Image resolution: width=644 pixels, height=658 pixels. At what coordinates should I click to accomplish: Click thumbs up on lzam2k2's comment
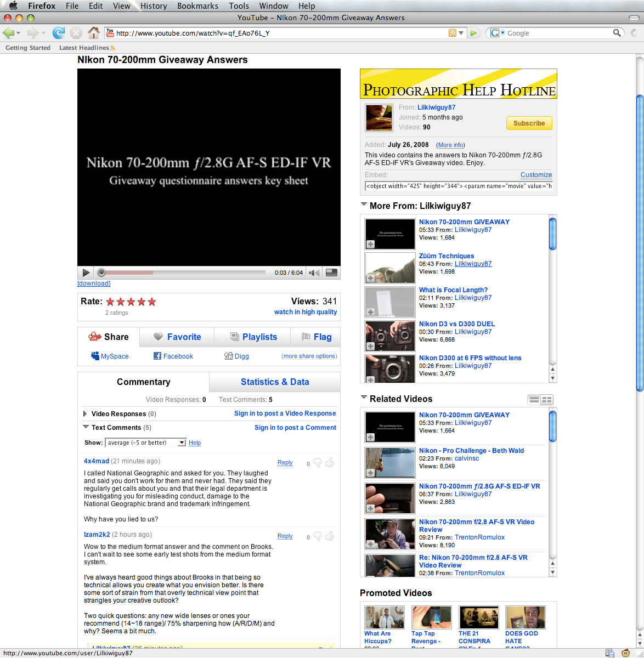point(330,536)
